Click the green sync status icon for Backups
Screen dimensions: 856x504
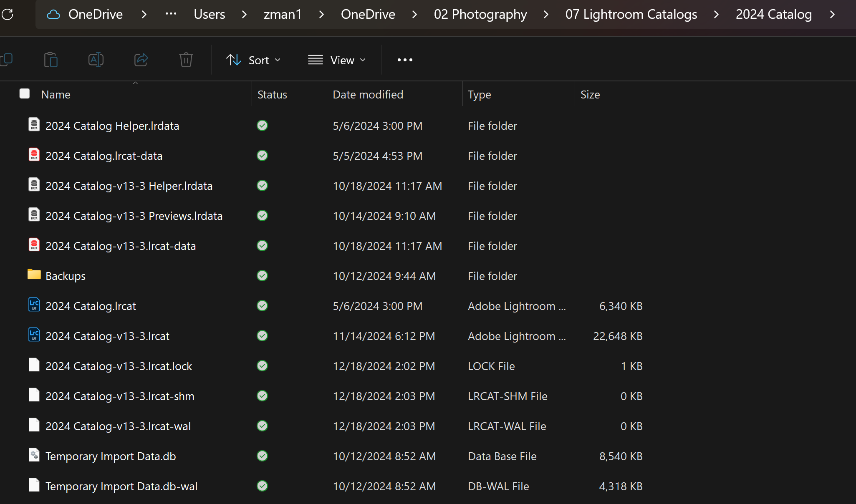(262, 275)
